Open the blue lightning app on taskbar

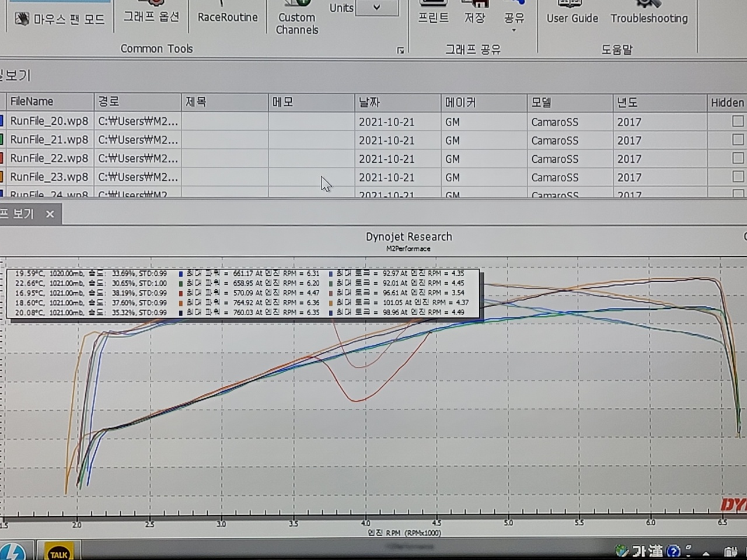coord(13,552)
